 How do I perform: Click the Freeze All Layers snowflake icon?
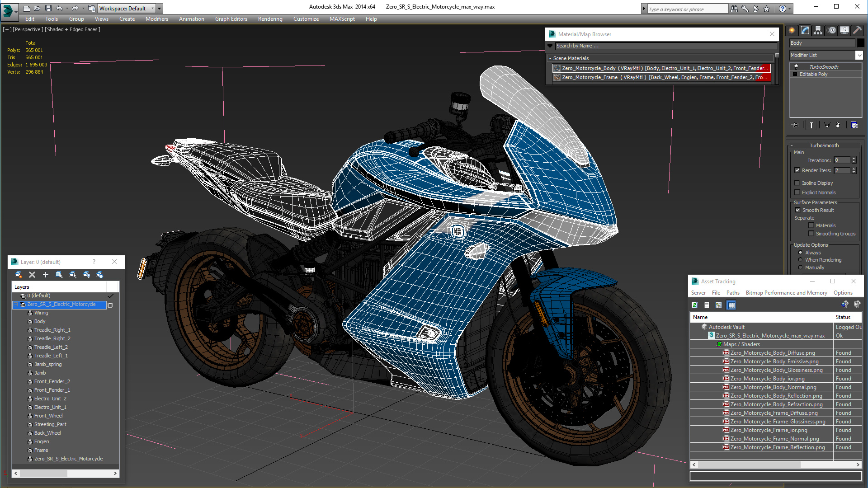click(100, 275)
